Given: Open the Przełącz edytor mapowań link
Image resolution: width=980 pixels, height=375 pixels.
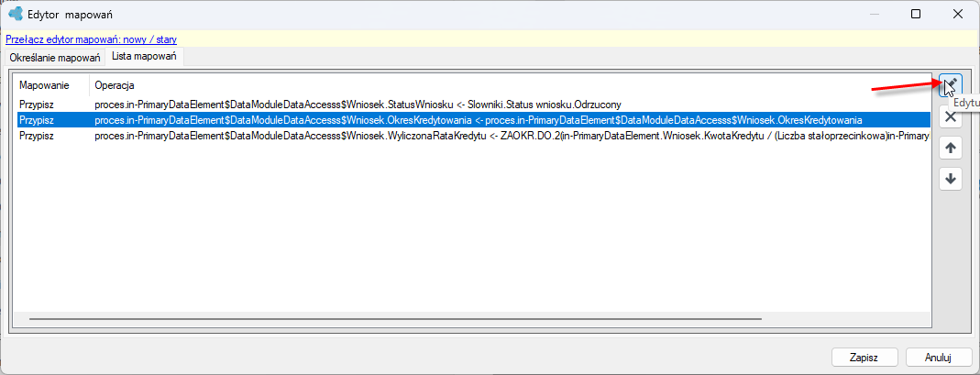Looking at the screenshot, I should pos(92,39).
